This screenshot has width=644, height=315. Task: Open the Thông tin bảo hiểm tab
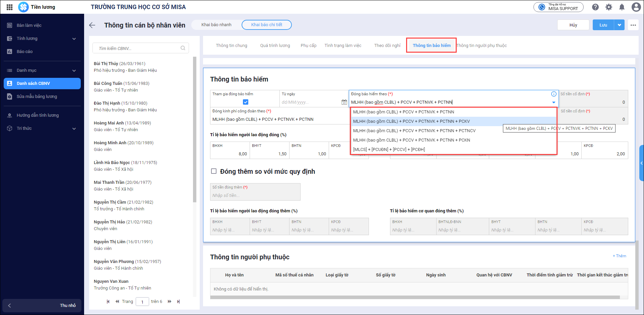432,46
